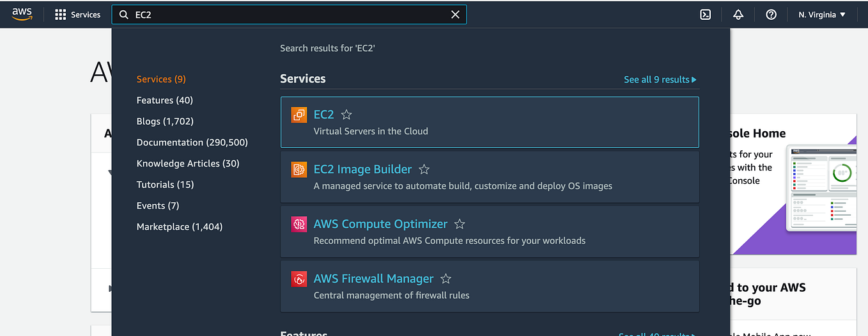
Task: Click the EC2 orange service icon
Action: (299, 115)
